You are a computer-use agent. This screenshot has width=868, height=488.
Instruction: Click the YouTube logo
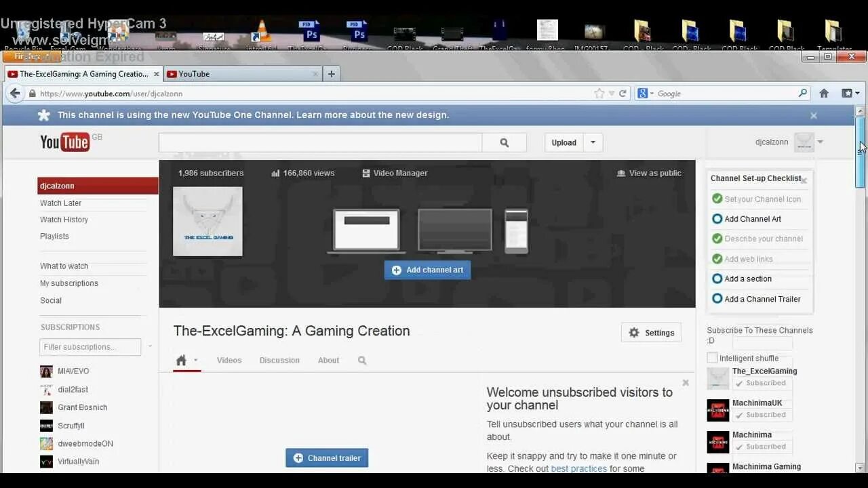[x=65, y=142]
